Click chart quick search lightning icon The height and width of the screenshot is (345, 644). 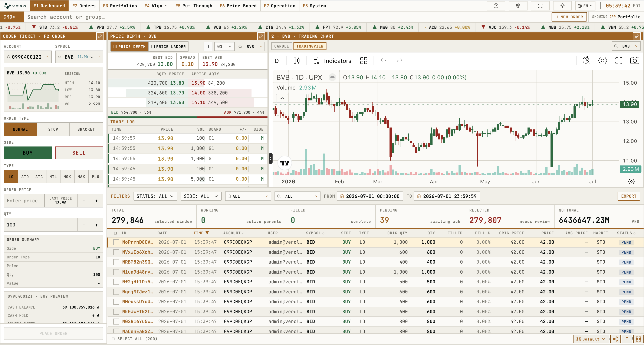point(586,61)
